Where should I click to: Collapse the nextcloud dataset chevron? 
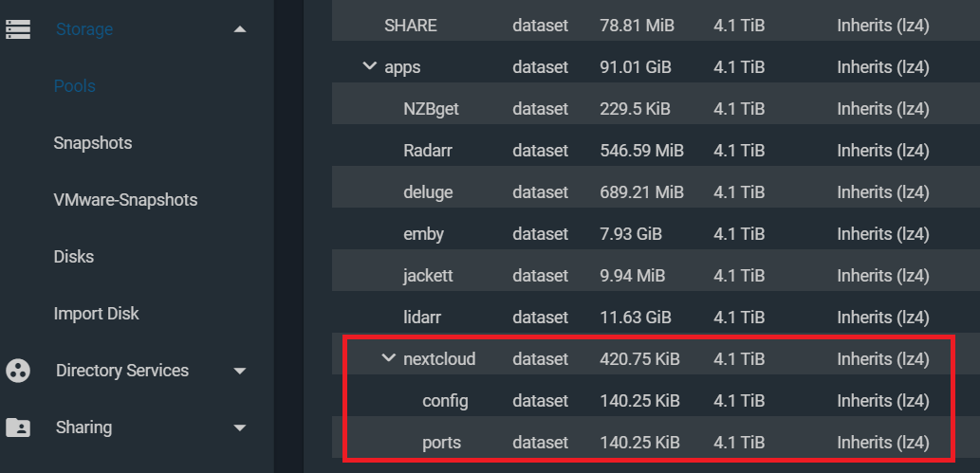[389, 357]
